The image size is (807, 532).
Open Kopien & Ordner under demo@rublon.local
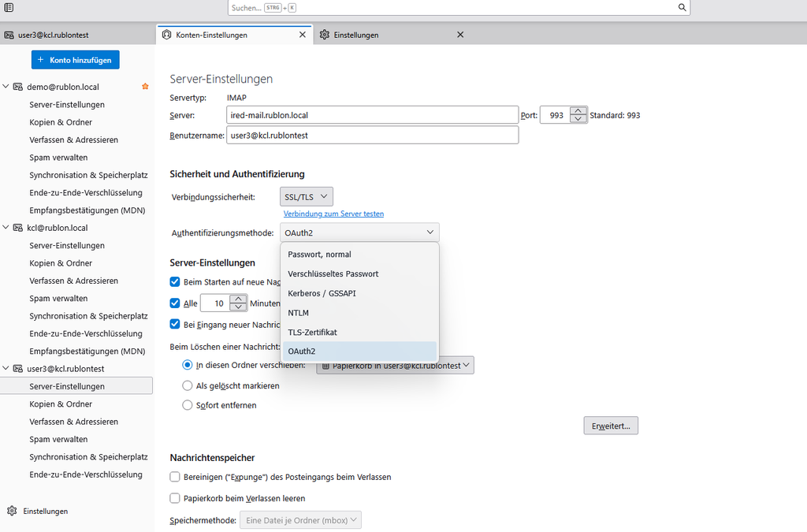click(61, 122)
